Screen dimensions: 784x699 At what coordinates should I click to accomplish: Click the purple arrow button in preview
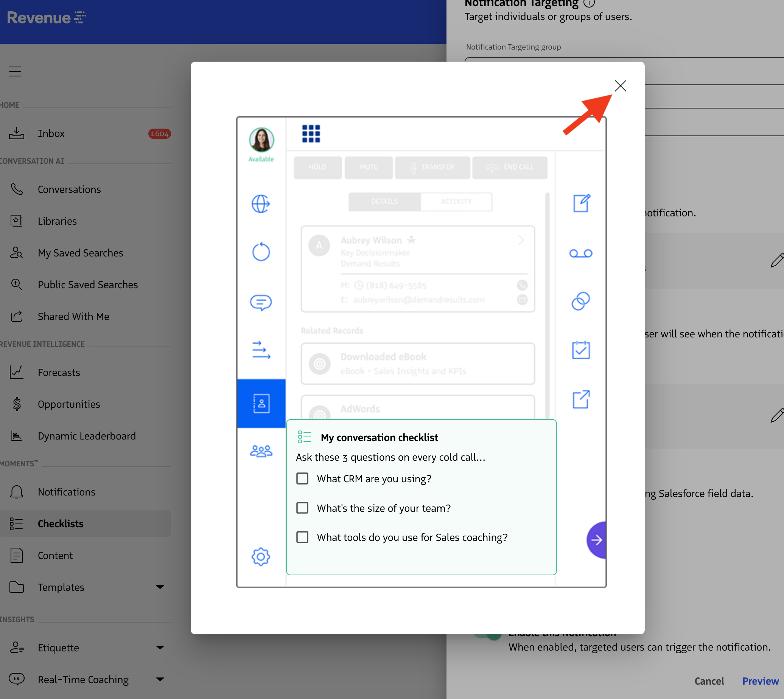click(x=597, y=540)
